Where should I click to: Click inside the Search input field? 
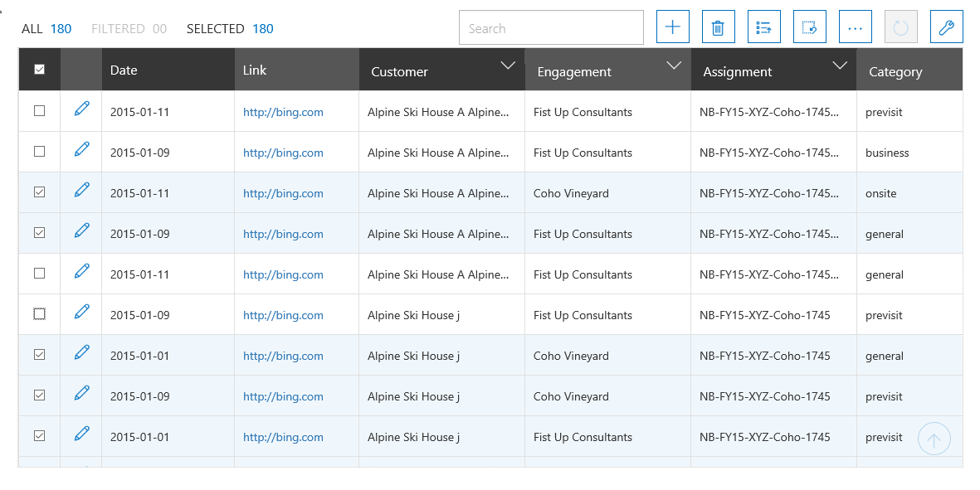click(551, 27)
